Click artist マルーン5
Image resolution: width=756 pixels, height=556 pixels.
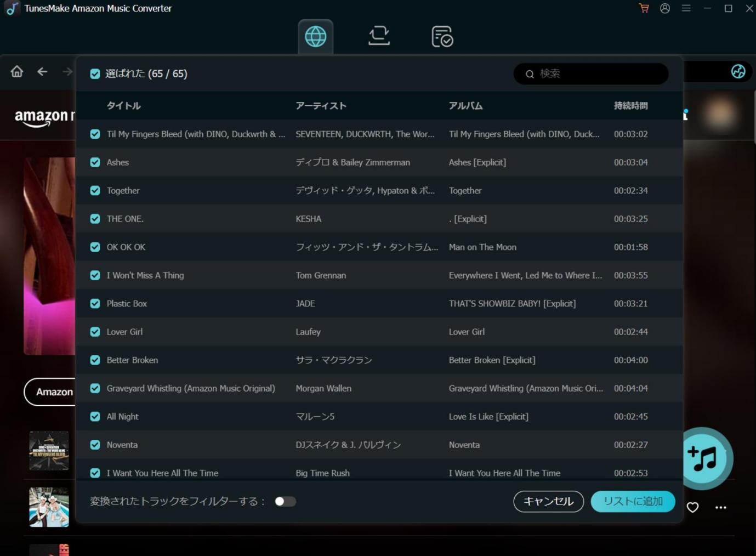pos(315,416)
